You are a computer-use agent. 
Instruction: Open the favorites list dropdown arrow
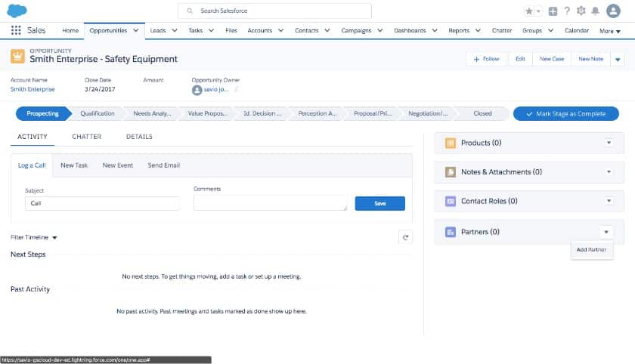point(538,11)
